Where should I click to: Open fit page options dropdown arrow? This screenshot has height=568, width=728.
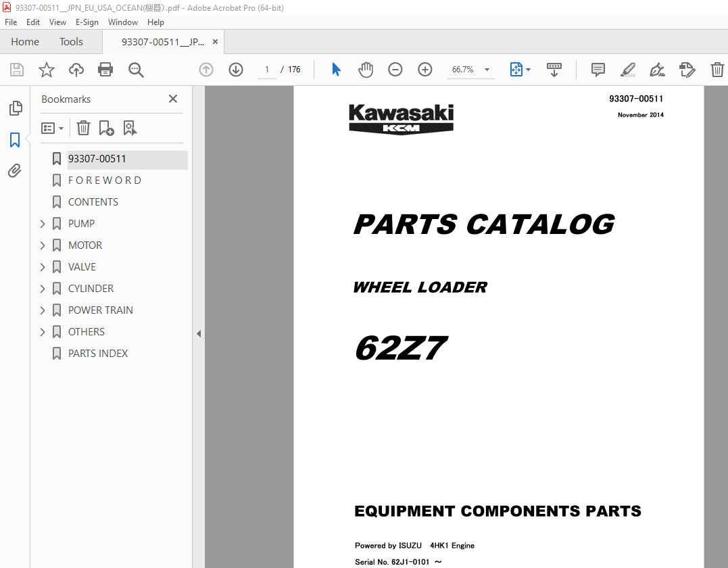(x=529, y=70)
